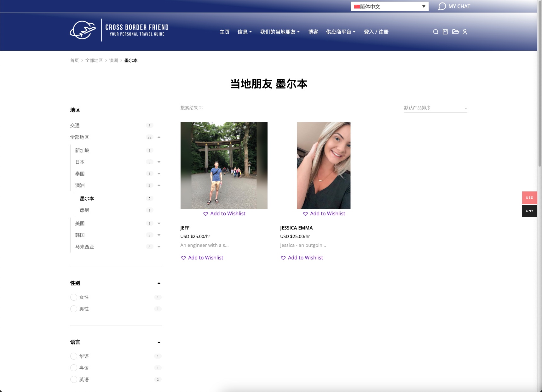Click heart icon under Jessica Emma's photo
The width and height of the screenshot is (542, 392).
point(305,214)
